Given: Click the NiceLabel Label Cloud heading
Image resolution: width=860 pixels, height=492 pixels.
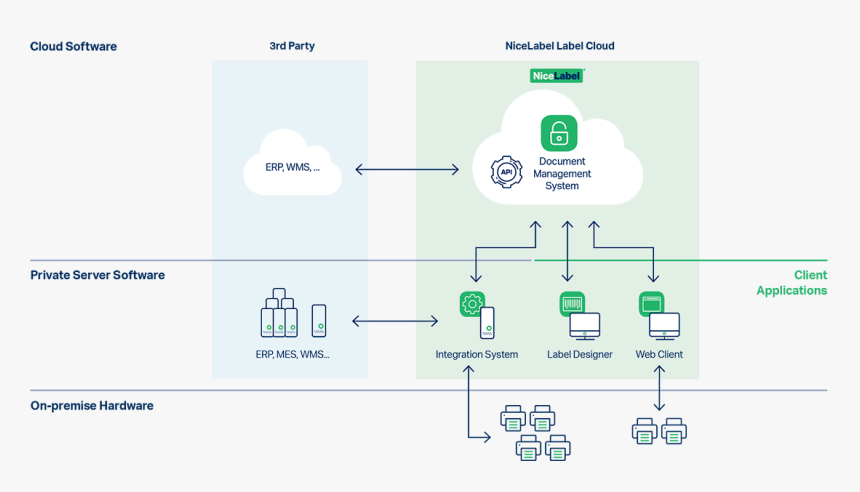Looking at the screenshot, I should click(559, 46).
